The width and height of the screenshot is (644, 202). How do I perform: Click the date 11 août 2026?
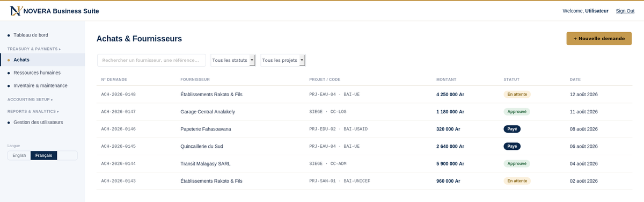584,112
